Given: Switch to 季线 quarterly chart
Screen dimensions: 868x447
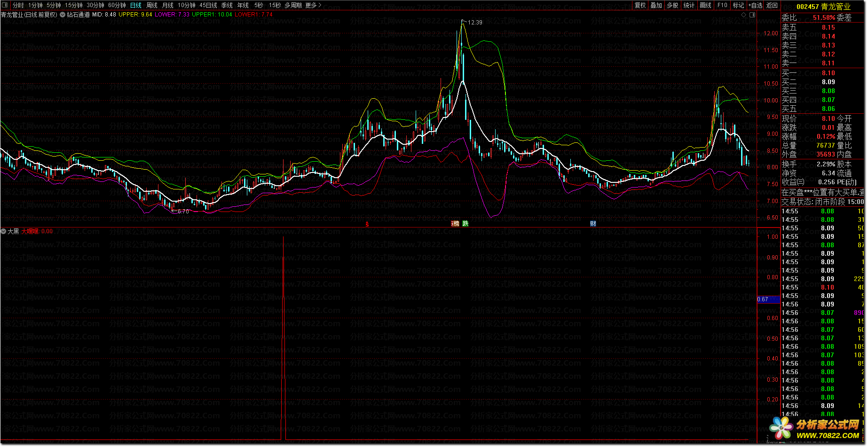Looking at the screenshot, I should tap(227, 5).
